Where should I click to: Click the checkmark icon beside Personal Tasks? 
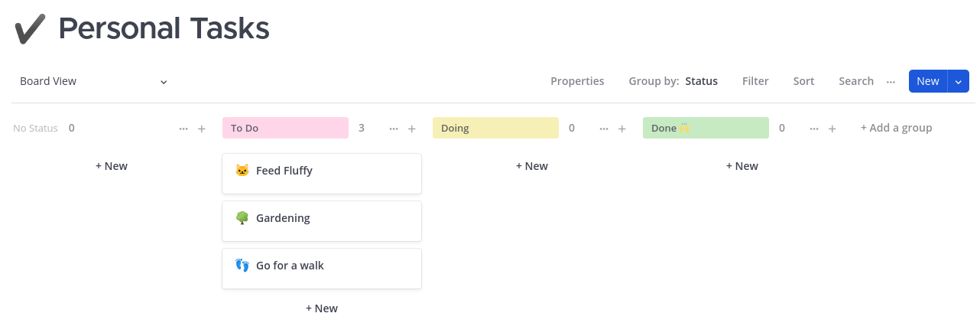tap(31, 28)
